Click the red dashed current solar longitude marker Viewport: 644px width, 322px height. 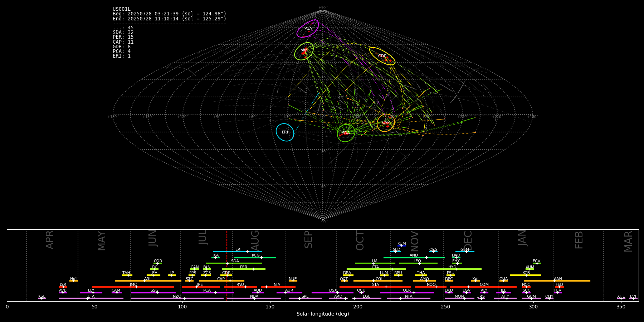click(226, 265)
